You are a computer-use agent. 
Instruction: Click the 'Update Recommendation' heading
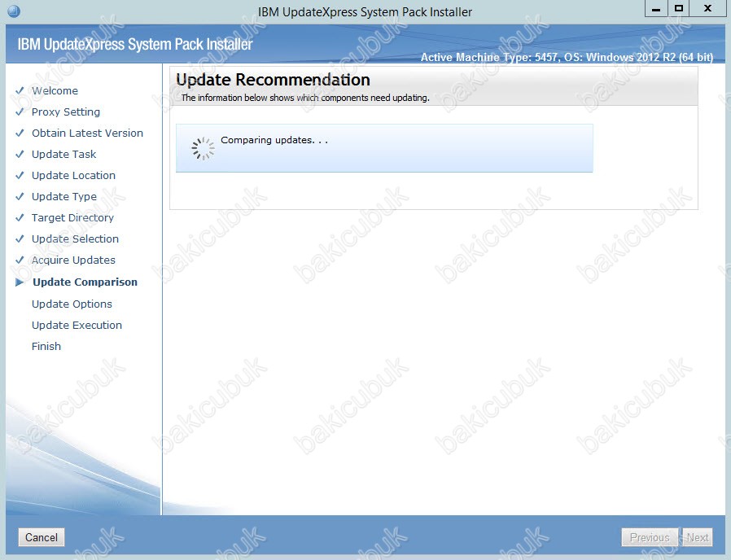pos(273,80)
